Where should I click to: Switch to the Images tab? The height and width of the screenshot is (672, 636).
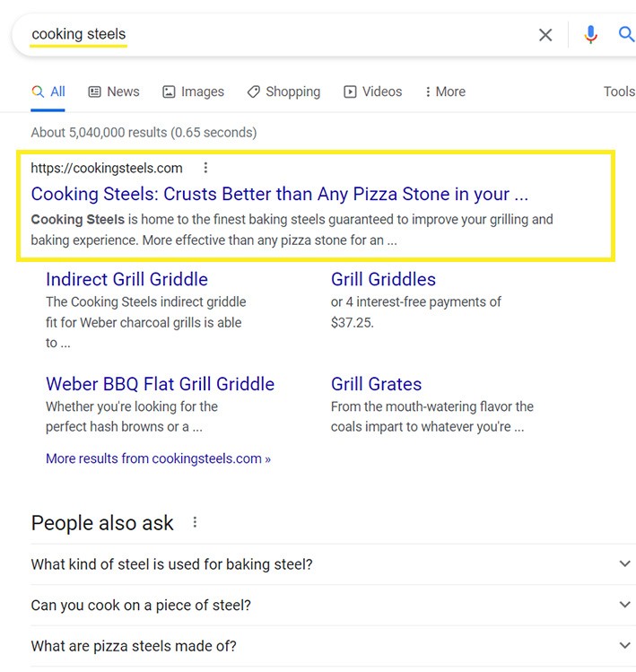193,92
